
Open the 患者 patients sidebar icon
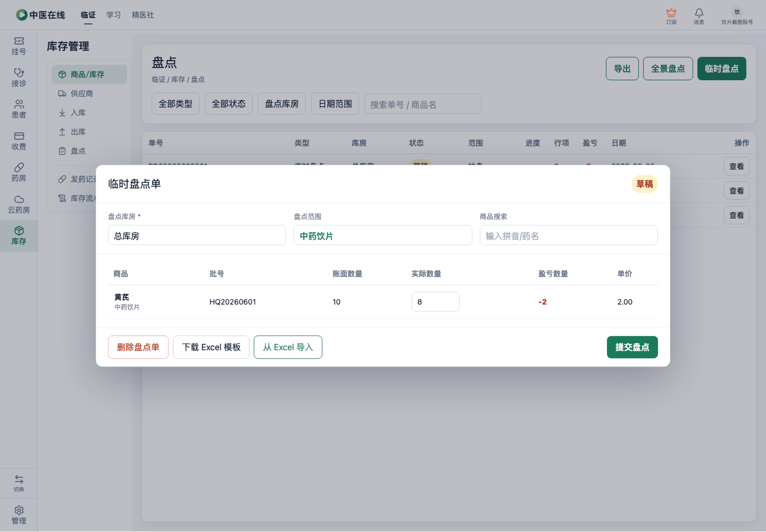19,109
